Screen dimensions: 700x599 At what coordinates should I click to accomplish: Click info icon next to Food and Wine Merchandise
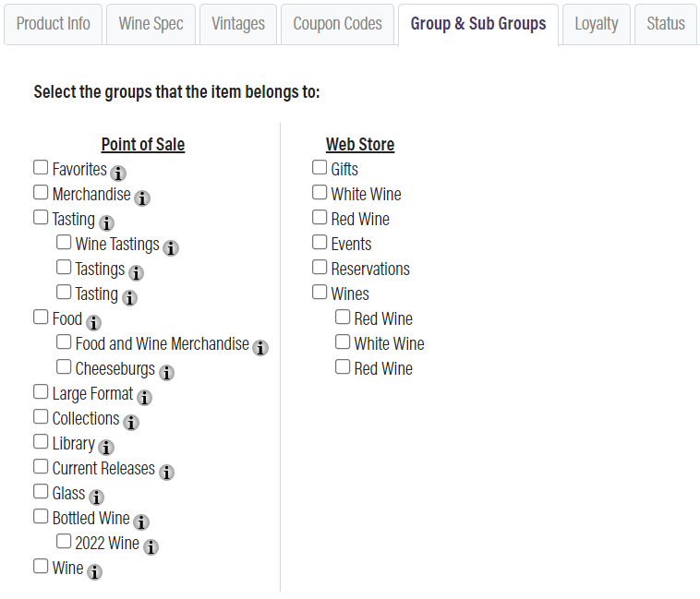(x=260, y=347)
